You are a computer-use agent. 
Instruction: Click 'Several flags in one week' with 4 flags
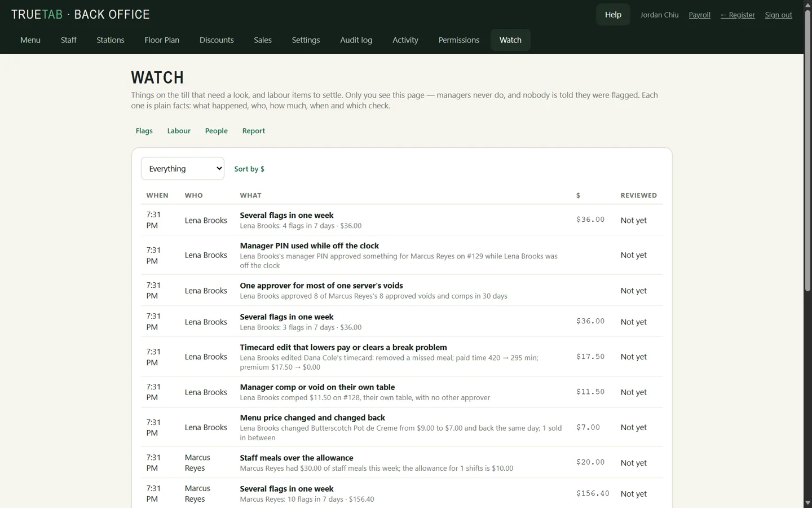pyautogui.click(x=286, y=215)
